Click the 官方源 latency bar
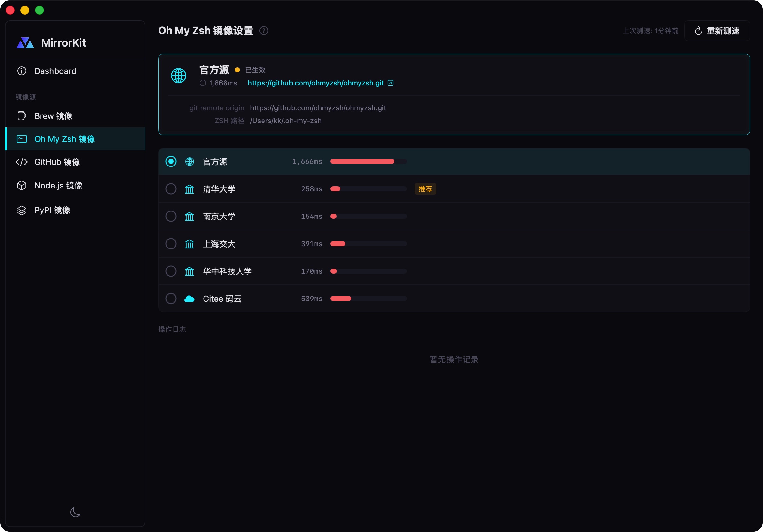This screenshot has height=532, width=763. pos(368,161)
